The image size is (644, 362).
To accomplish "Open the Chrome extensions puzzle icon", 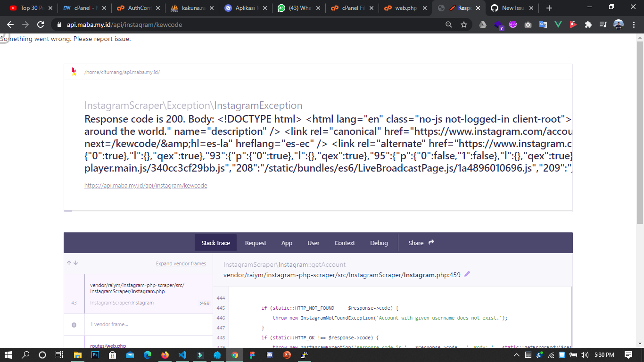I will [x=589, y=25].
